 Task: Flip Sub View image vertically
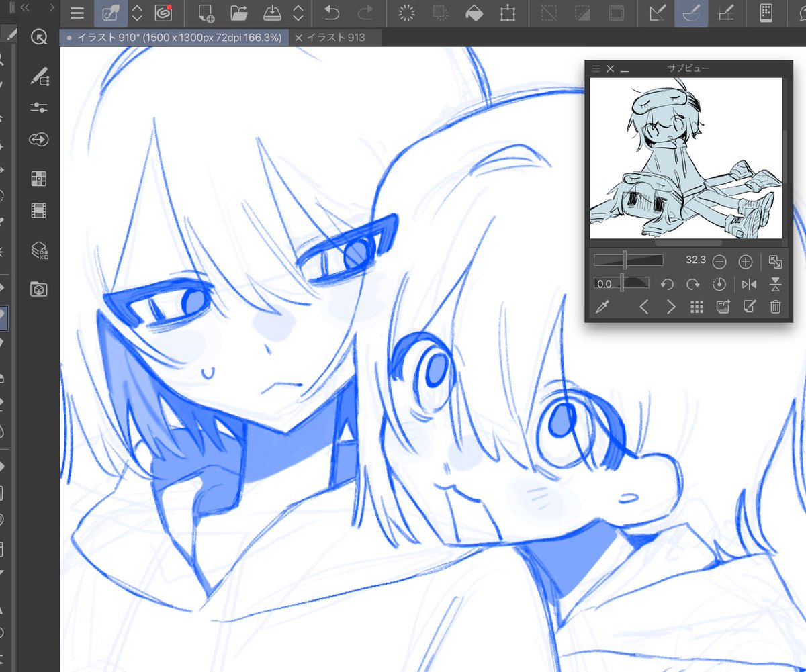click(x=775, y=284)
